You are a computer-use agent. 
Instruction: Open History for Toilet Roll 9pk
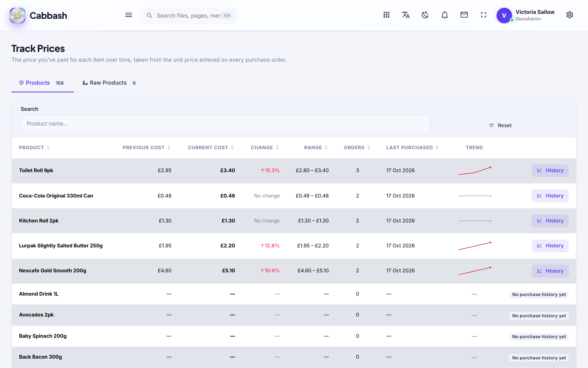(x=550, y=170)
